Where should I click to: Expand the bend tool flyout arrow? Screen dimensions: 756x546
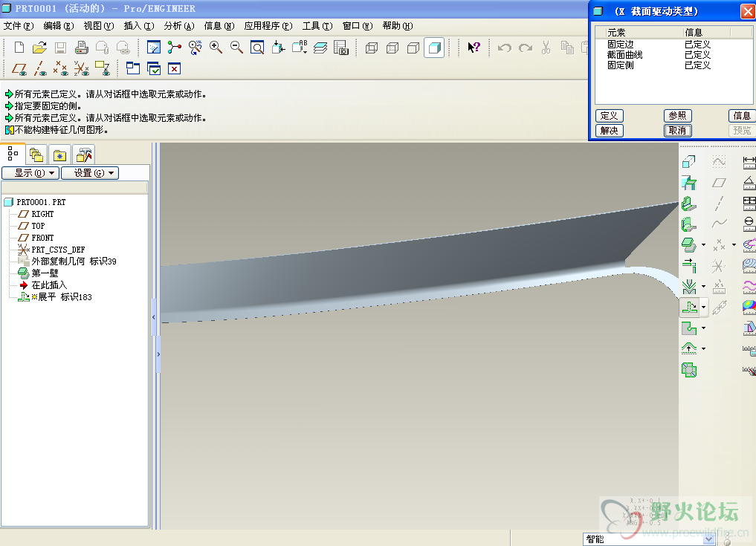click(x=703, y=287)
